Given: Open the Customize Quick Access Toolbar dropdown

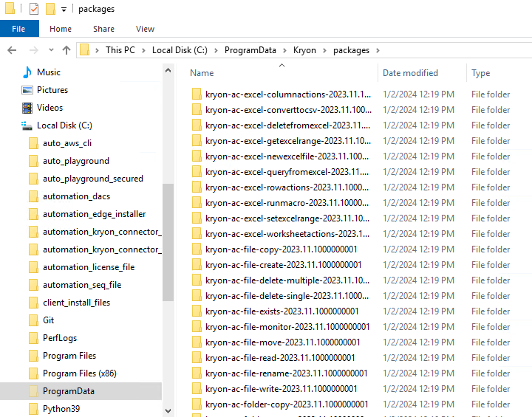Looking at the screenshot, I should (64, 10).
